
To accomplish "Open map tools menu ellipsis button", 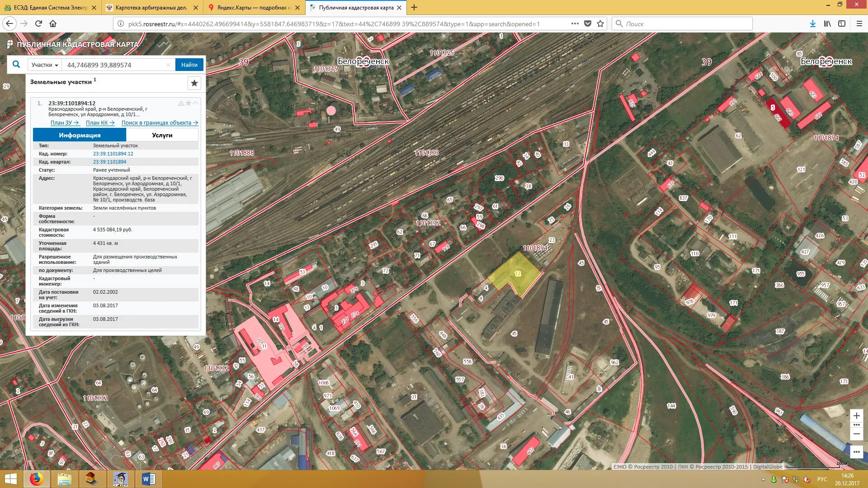I will tap(856, 452).
